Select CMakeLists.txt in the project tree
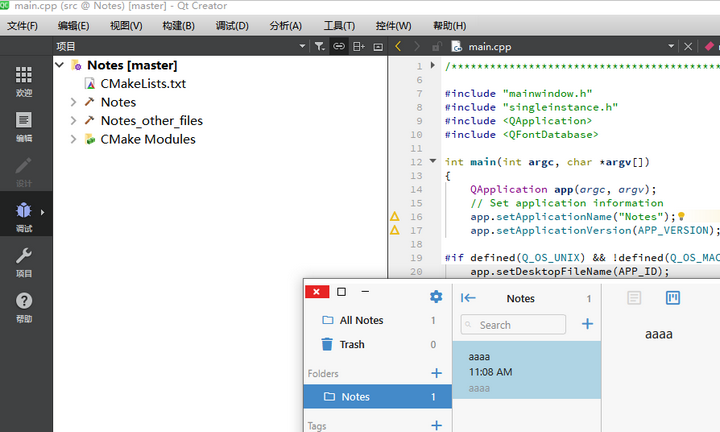Viewport: 720px width, 432px height. (143, 84)
